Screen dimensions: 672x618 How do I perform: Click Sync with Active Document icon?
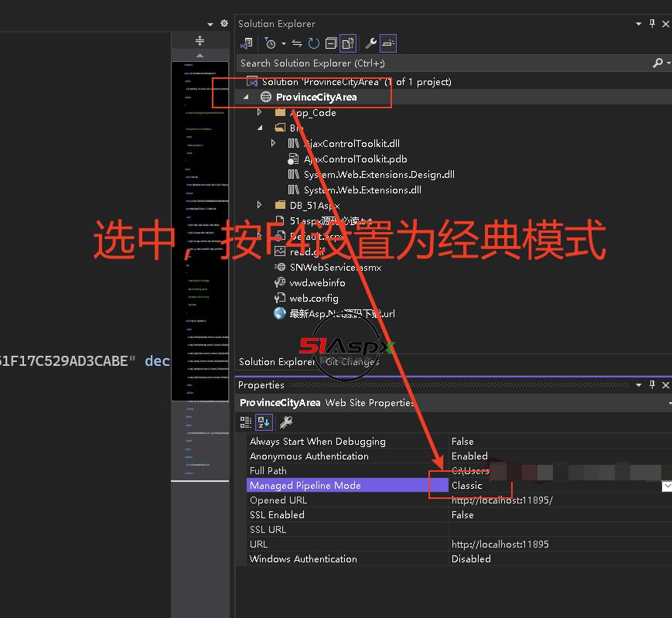pyautogui.click(x=297, y=43)
